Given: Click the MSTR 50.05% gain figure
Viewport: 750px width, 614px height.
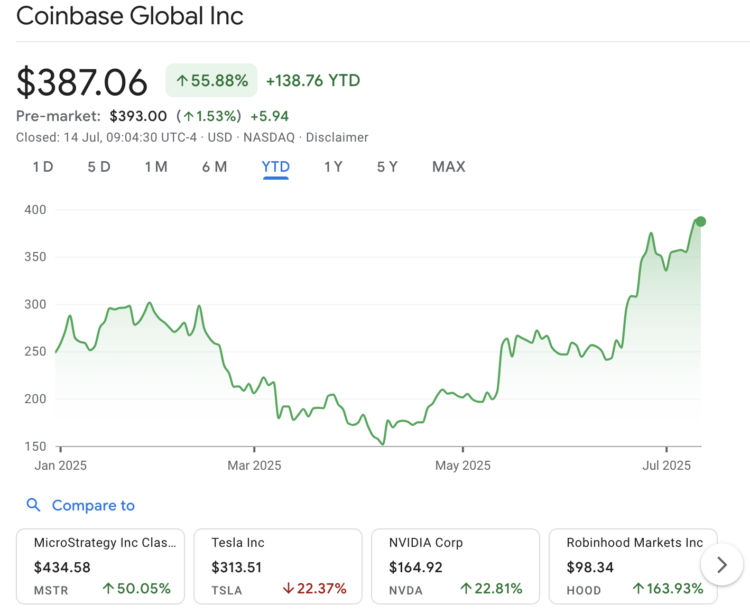Looking at the screenshot, I should 137,589.
